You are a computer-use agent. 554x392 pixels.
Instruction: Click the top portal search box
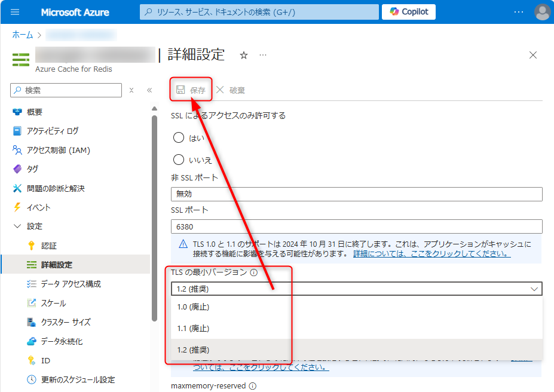click(259, 12)
